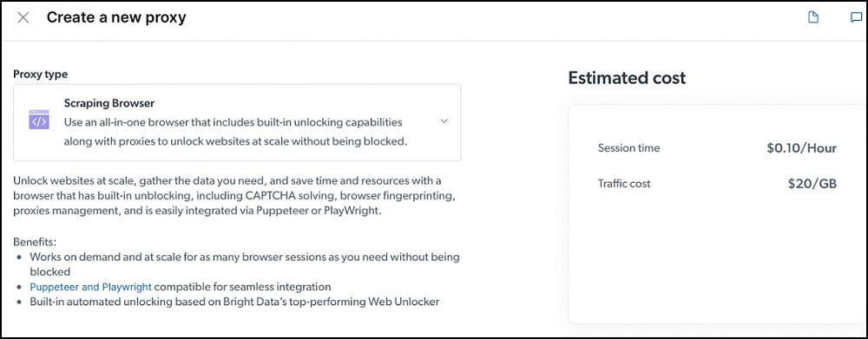This screenshot has width=868, height=339.
Task: Click the 'Works on demand and at scale' bullet
Action: [245, 264]
